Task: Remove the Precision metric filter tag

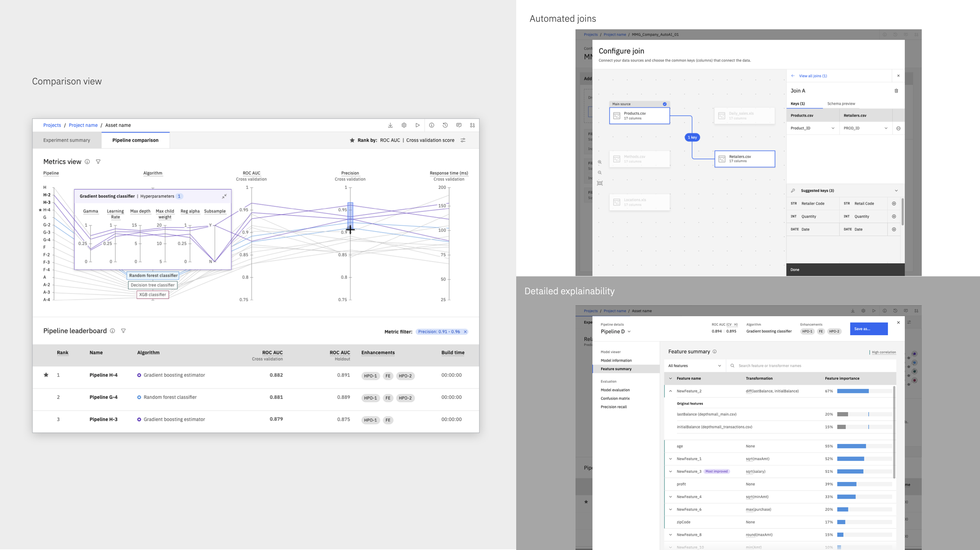Action: pos(465,332)
